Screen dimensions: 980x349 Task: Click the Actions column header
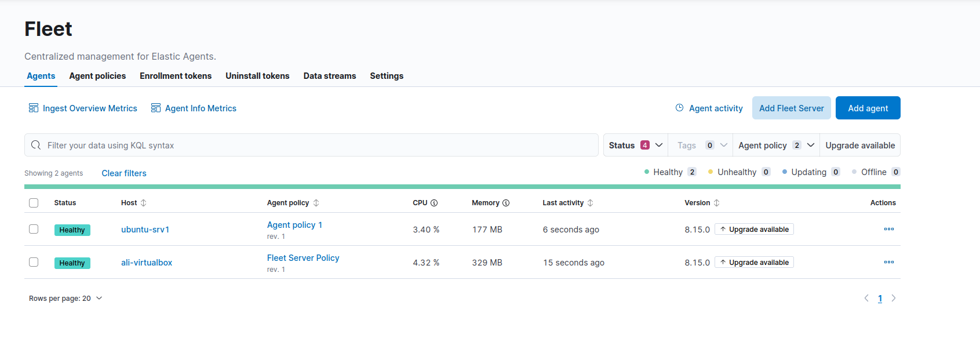[883, 203]
